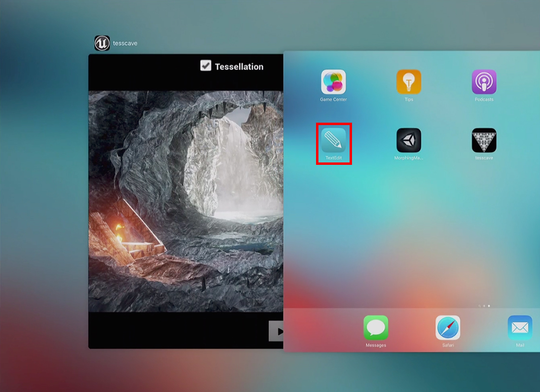The height and width of the screenshot is (392, 540).
Task: Open the Game Center app
Action: [x=333, y=82]
